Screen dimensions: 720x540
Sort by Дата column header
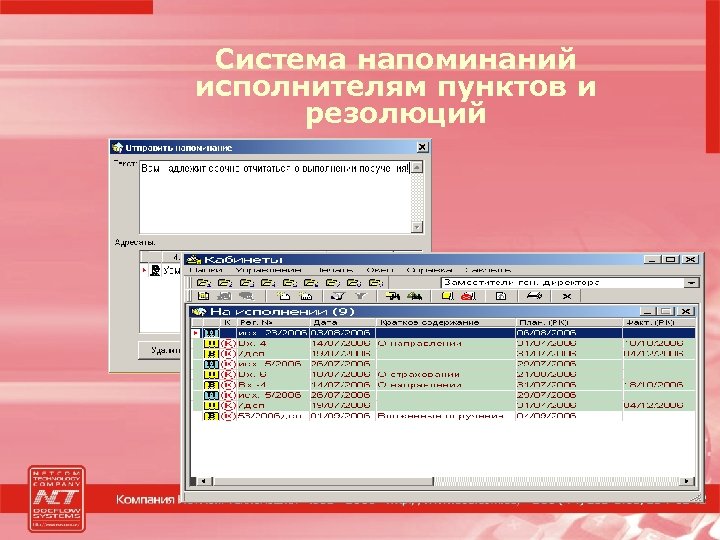coord(343,322)
